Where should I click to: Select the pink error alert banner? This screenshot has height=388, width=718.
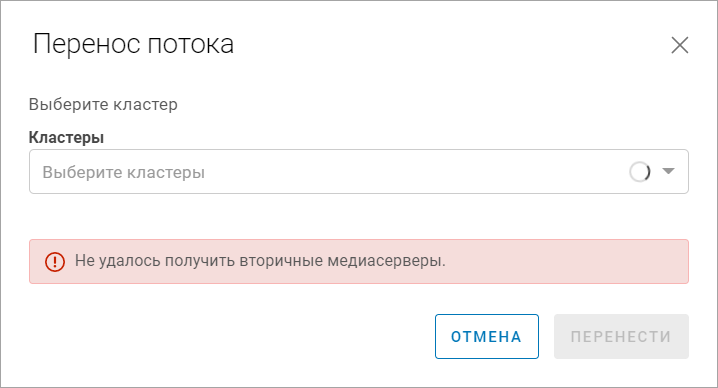[x=359, y=261]
